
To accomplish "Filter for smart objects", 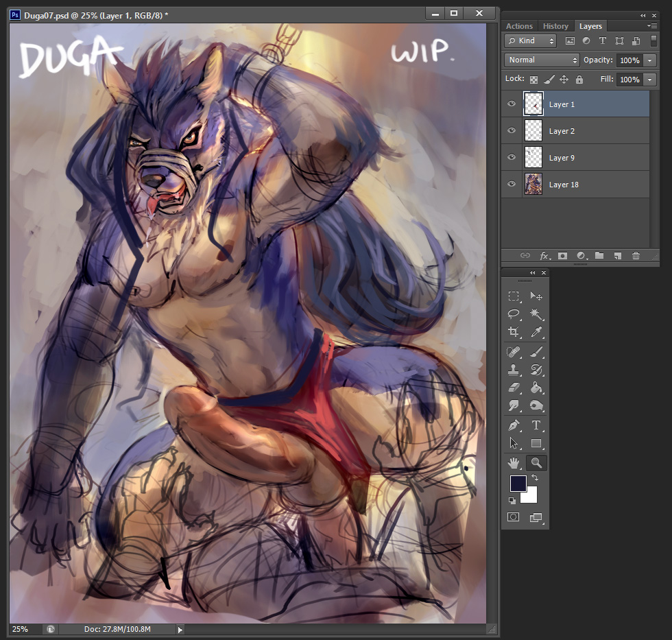I will (x=636, y=41).
